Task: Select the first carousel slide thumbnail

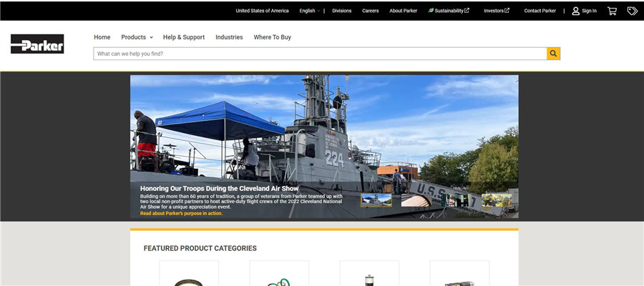Action: [x=376, y=200]
